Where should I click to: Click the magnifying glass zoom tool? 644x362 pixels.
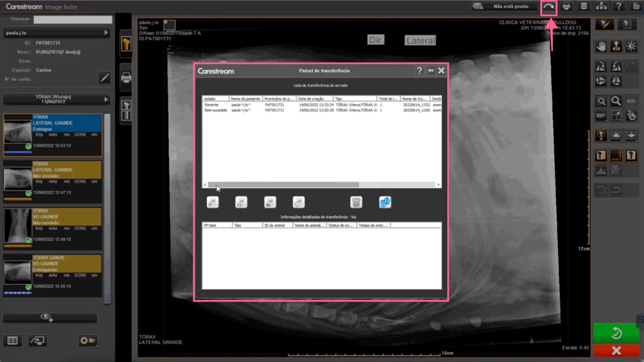coord(616,101)
